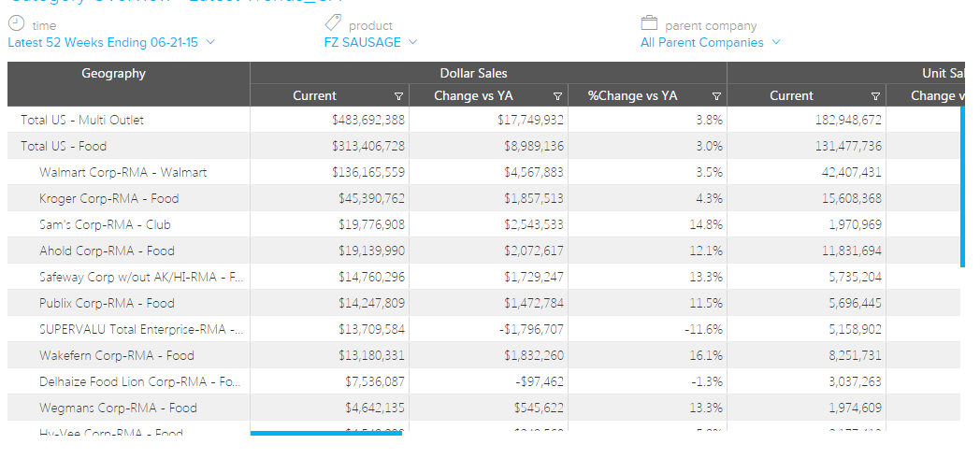Click the Geography column header
The image size is (980, 473).
pos(114,74)
